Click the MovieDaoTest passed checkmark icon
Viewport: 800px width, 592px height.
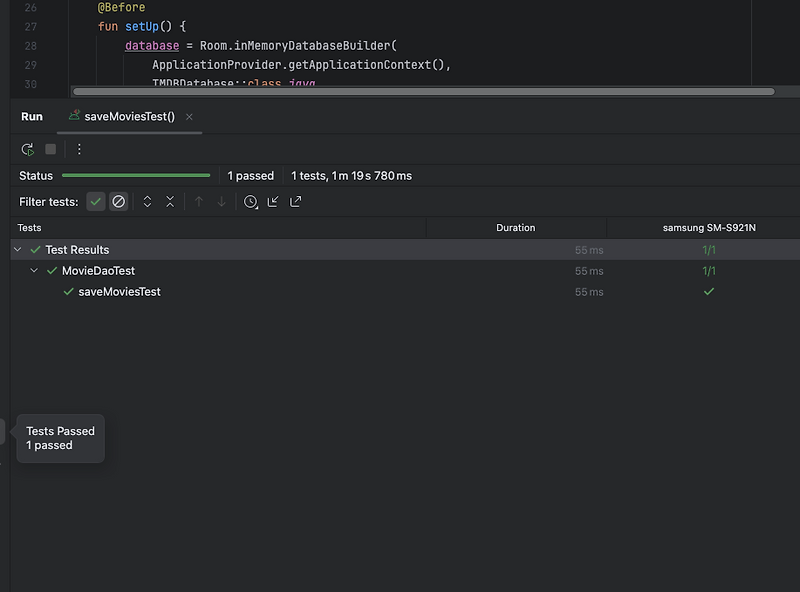[52, 270]
